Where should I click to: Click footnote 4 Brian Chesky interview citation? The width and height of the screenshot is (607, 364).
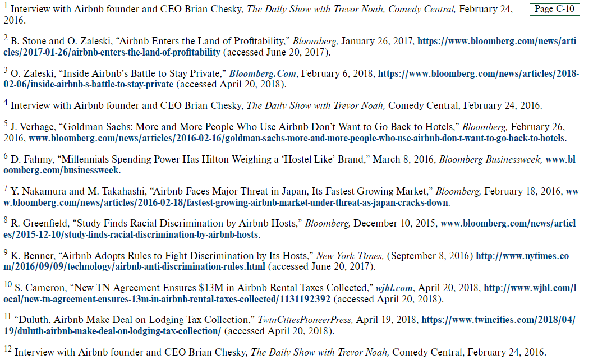click(x=276, y=105)
